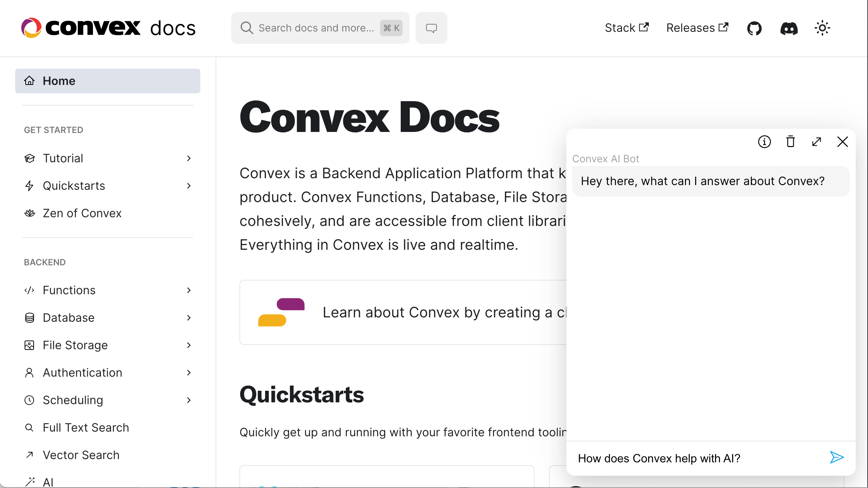Open the tutorial banner with chat bubbles logo

pos(398,312)
